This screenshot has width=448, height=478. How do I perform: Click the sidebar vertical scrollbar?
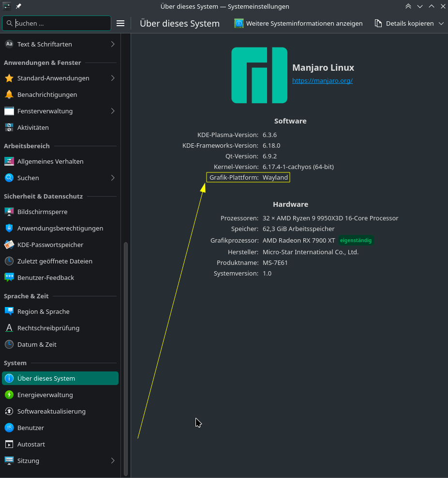pos(125,359)
